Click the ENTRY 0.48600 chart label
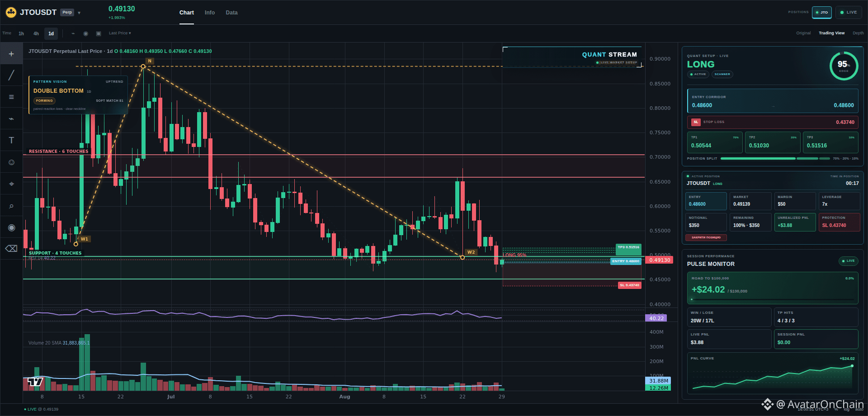Viewport: 868px width, 416px height. point(626,261)
